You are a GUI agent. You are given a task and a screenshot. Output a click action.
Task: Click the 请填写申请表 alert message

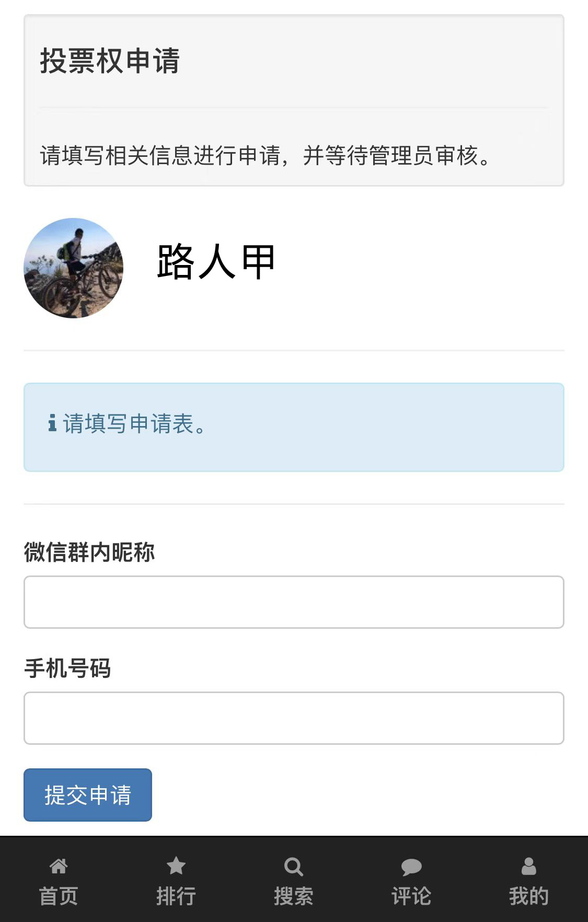[134, 424]
